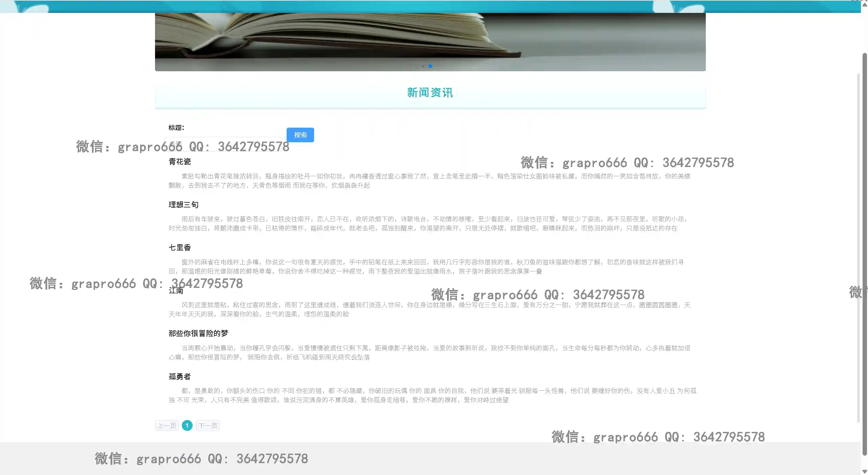
Task: Click the blue 搜索 search button
Action: click(300, 135)
